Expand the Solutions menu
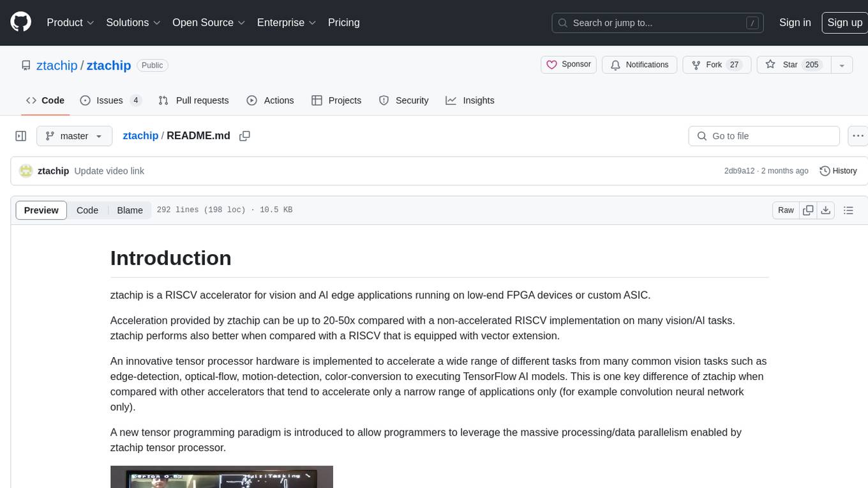The height and width of the screenshot is (488, 868). tap(133, 22)
